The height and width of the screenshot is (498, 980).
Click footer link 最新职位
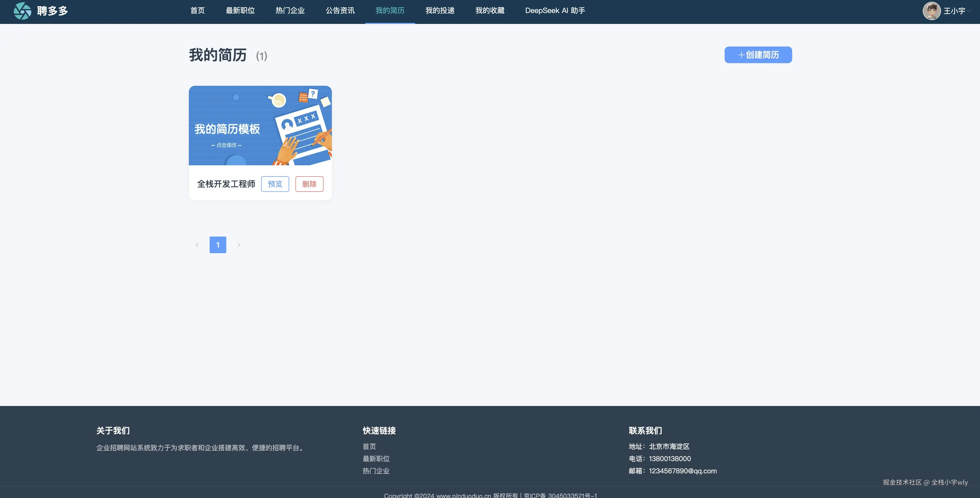(376, 458)
